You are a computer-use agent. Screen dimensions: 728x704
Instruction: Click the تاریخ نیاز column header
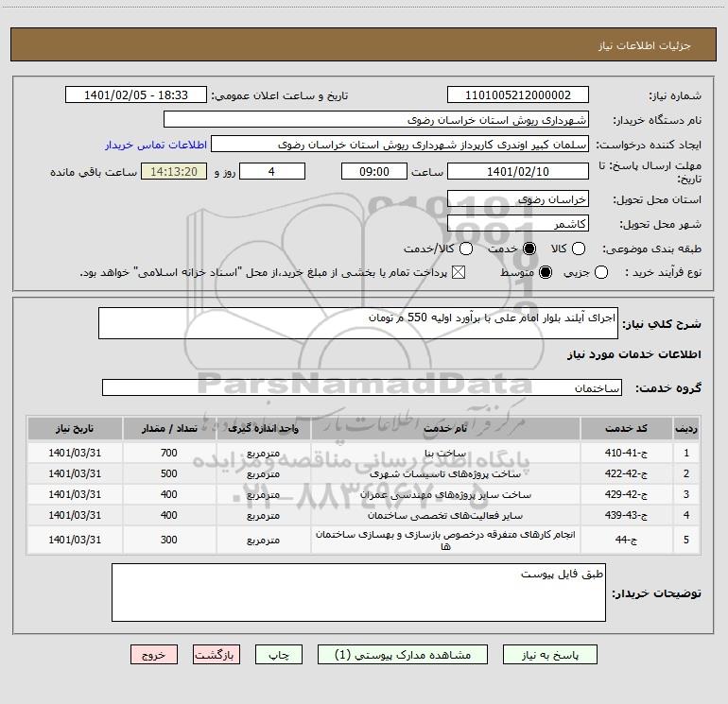tap(75, 428)
